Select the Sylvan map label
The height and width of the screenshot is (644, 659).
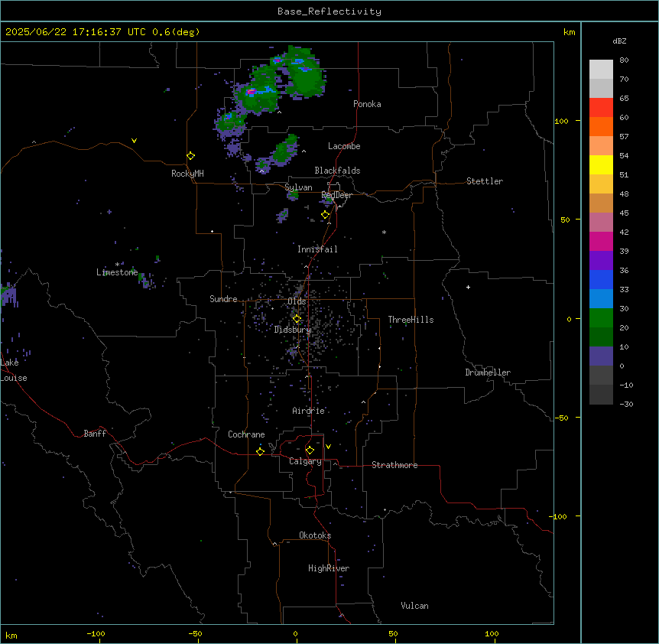[298, 187]
